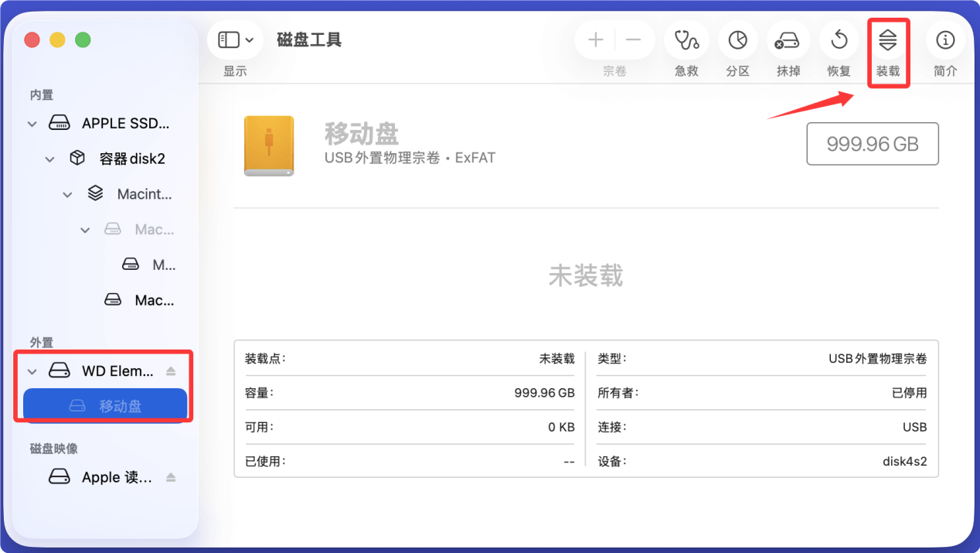Click the orange 移动盘 drive thumbnail

268,145
